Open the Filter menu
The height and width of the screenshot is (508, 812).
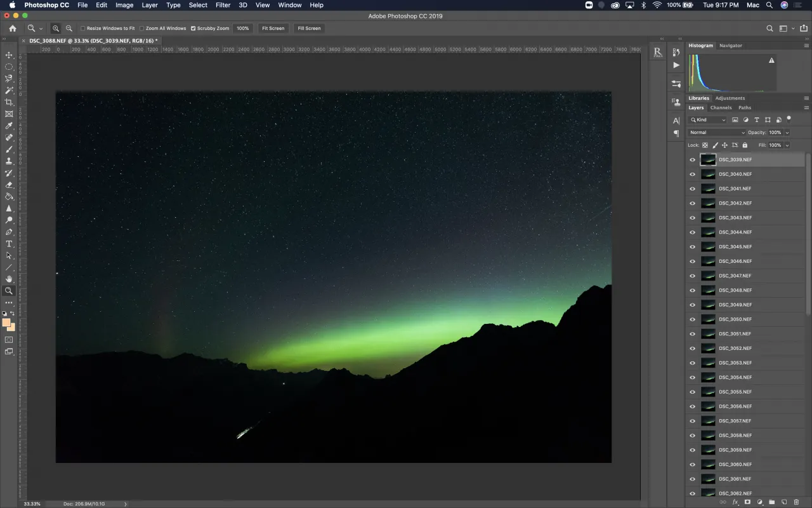click(223, 5)
